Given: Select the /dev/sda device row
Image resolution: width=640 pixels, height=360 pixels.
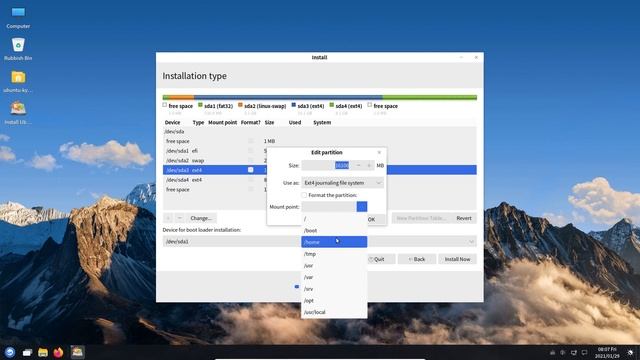Looking at the screenshot, I should click(x=320, y=131).
